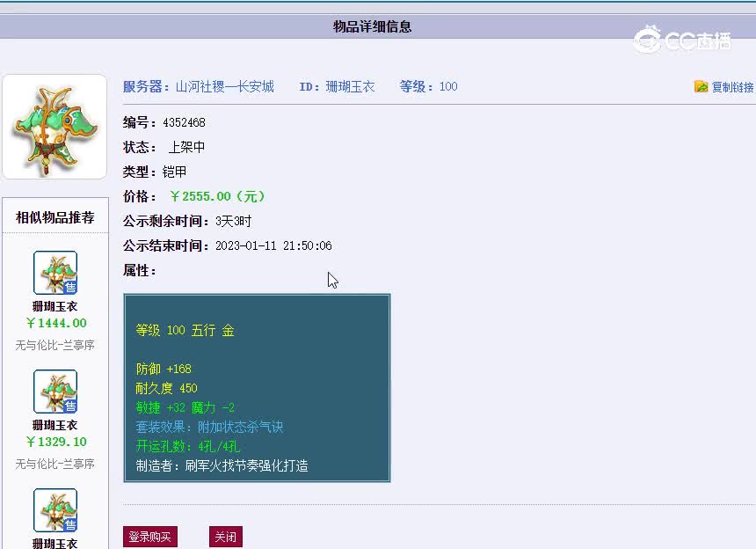The height and width of the screenshot is (549, 756).
Task: Open the bottom 珊瑚玉衣 recommendation thumbnail
Action: (x=55, y=510)
